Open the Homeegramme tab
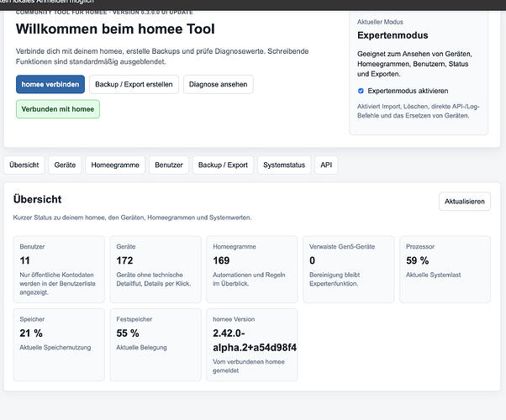Image resolution: width=506 pixels, height=420 pixels. pos(115,165)
